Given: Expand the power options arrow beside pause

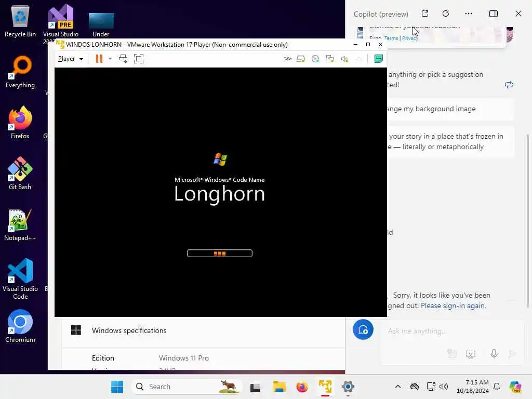Looking at the screenshot, I should (110, 59).
